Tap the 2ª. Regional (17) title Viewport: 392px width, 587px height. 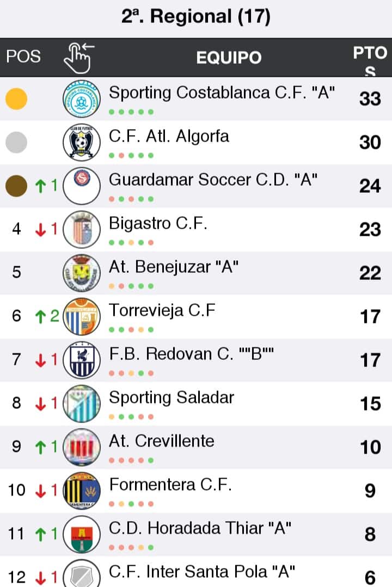click(x=196, y=16)
